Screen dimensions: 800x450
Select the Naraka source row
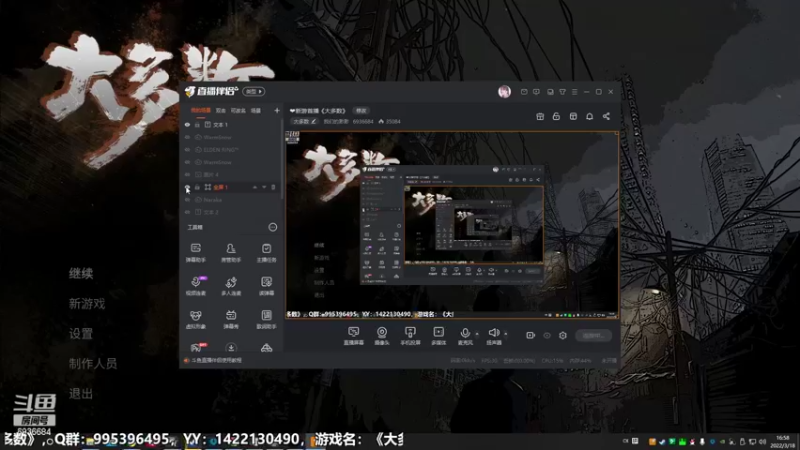click(231, 199)
